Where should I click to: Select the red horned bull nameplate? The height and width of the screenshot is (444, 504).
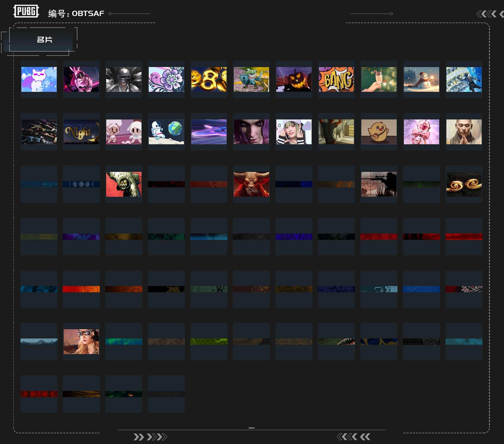point(251,184)
